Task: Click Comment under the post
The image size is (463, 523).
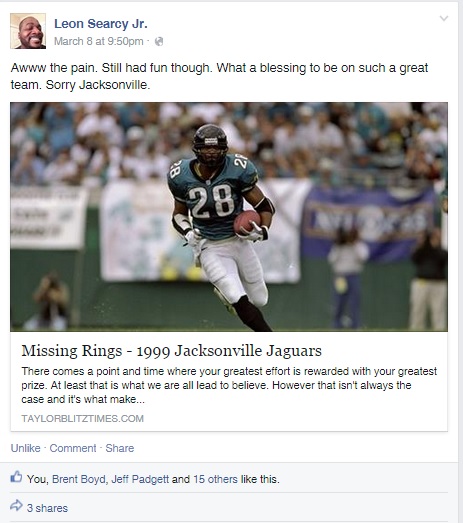Action: tap(73, 448)
